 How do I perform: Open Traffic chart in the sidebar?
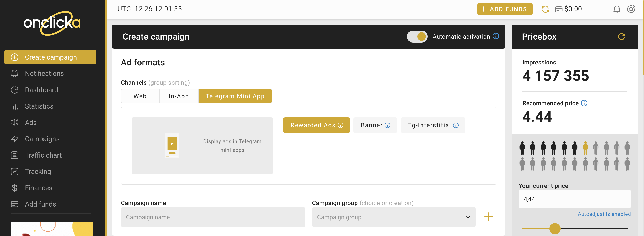tap(43, 155)
